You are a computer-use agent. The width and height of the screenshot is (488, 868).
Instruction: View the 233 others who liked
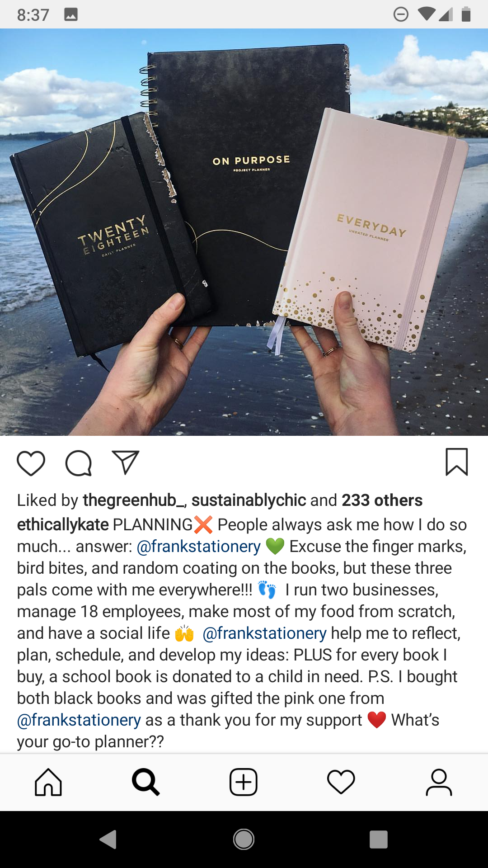(x=382, y=500)
